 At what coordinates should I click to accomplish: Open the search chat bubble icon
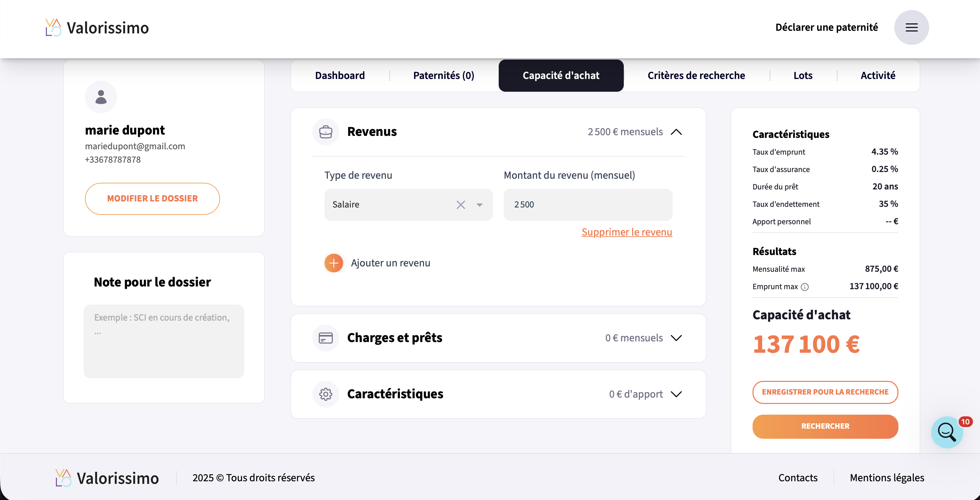pos(947,432)
